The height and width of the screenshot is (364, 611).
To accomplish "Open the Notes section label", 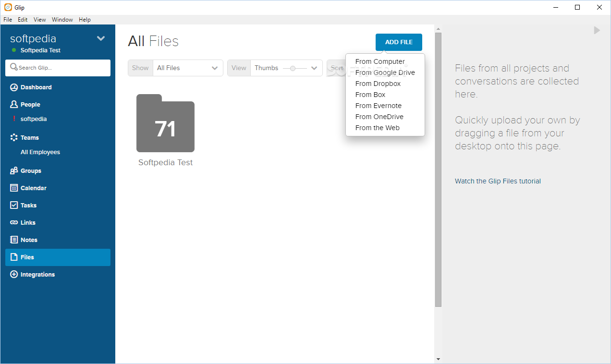I will click(x=29, y=240).
